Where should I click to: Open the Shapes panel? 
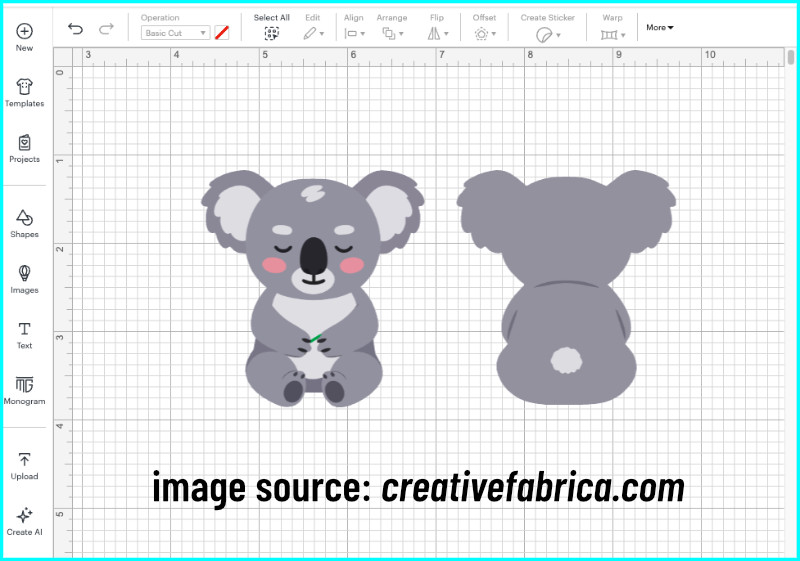tap(24, 223)
